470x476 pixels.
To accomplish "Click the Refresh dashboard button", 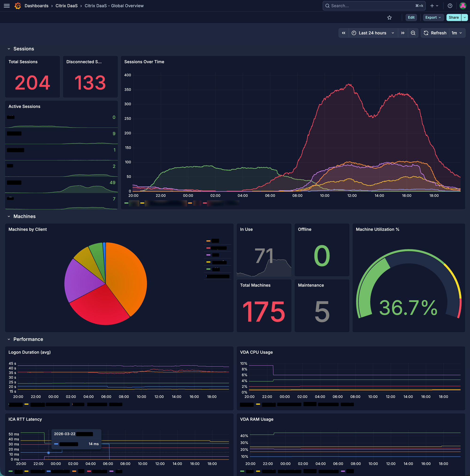I will point(435,33).
